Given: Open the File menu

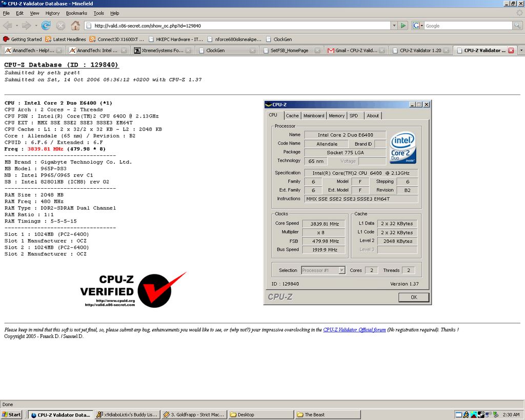Looking at the screenshot, I should click(6, 13).
